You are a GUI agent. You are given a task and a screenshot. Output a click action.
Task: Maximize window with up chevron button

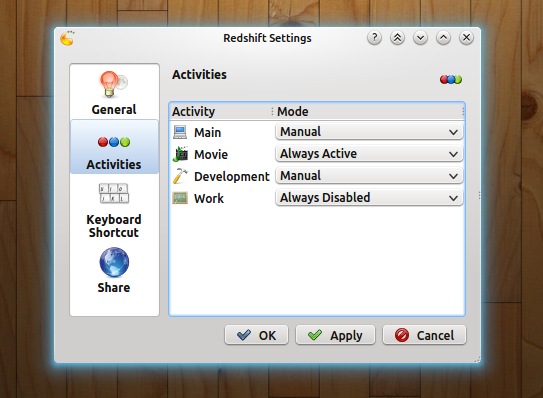(443, 37)
